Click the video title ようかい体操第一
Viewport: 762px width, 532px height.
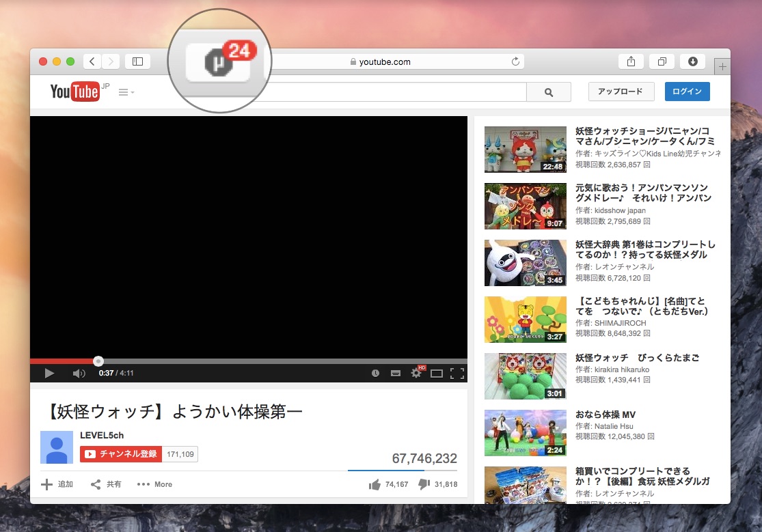coord(174,412)
